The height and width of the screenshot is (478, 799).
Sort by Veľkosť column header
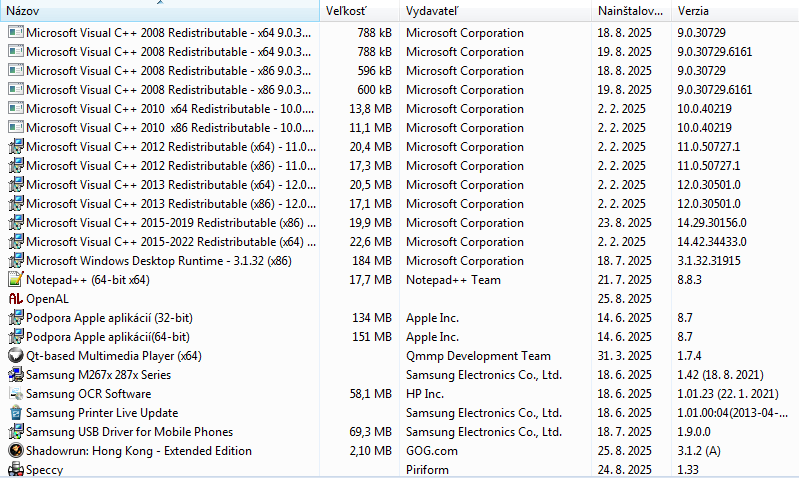359,11
